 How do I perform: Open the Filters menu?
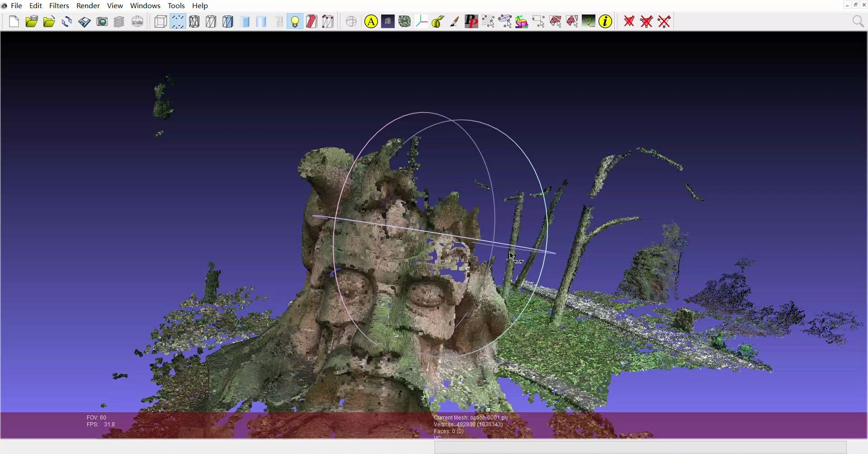coord(59,5)
